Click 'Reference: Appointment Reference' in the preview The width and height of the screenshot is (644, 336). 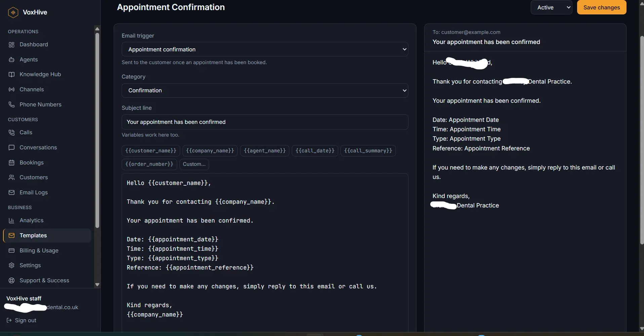tap(481, 148)
